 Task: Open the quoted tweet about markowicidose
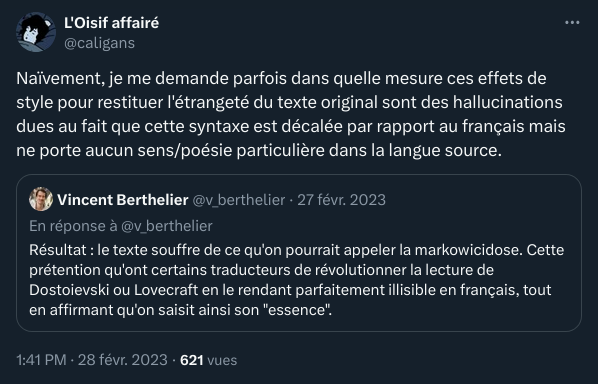click(299, 253)
